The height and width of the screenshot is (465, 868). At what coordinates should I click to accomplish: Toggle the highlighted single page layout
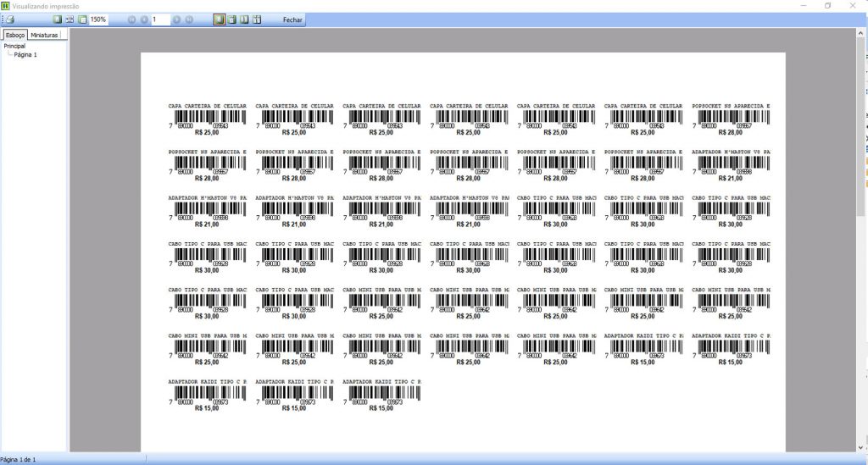coord(220,19)
